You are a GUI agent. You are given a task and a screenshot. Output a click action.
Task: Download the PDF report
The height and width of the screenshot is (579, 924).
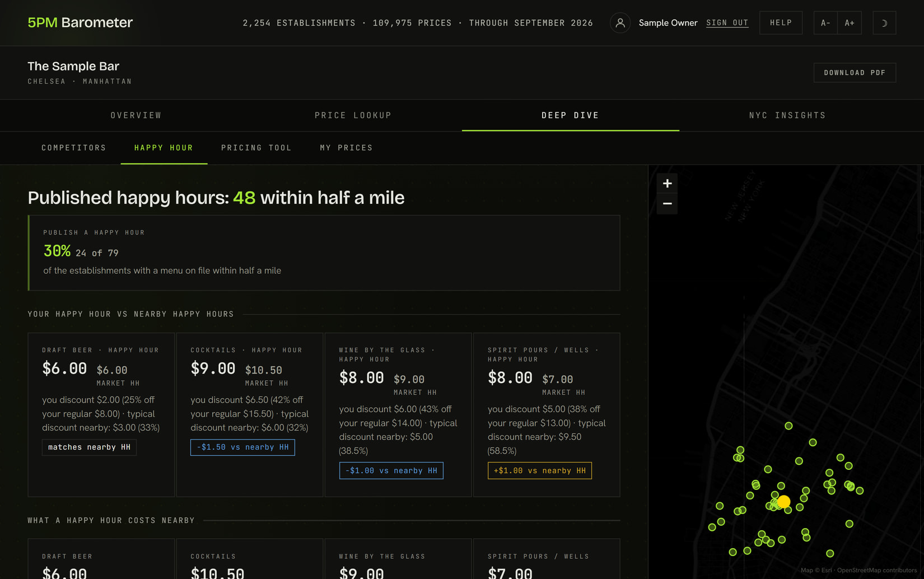pos(855,73)
